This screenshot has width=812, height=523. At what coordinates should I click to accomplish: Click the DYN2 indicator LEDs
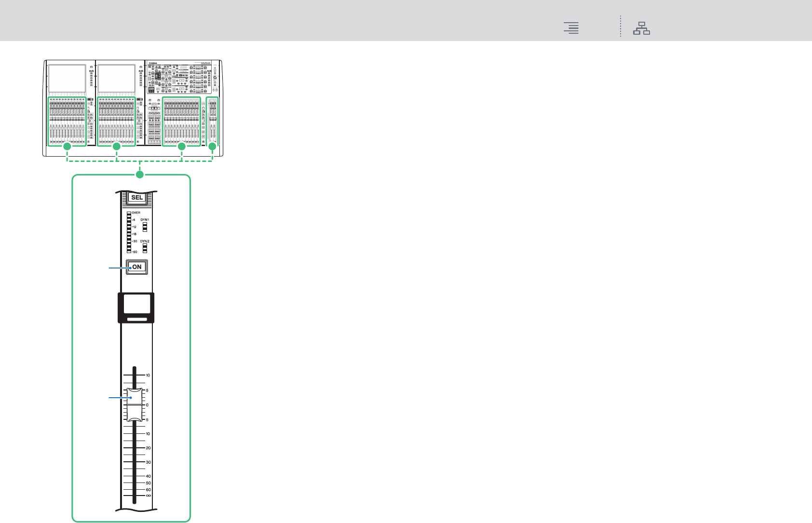coord(145,248)
